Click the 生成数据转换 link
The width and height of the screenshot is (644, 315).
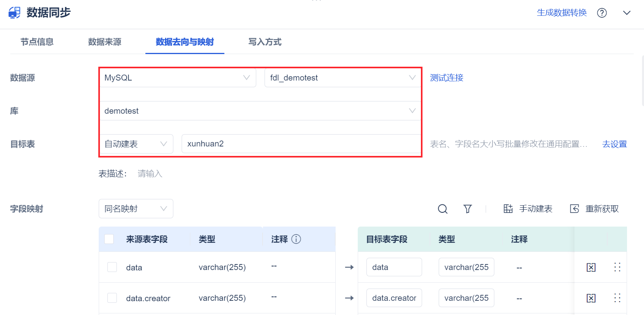(x=562, y=13)
